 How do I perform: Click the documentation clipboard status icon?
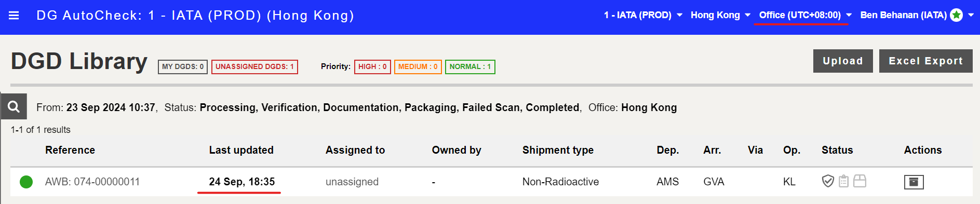(x=844, y=181)
